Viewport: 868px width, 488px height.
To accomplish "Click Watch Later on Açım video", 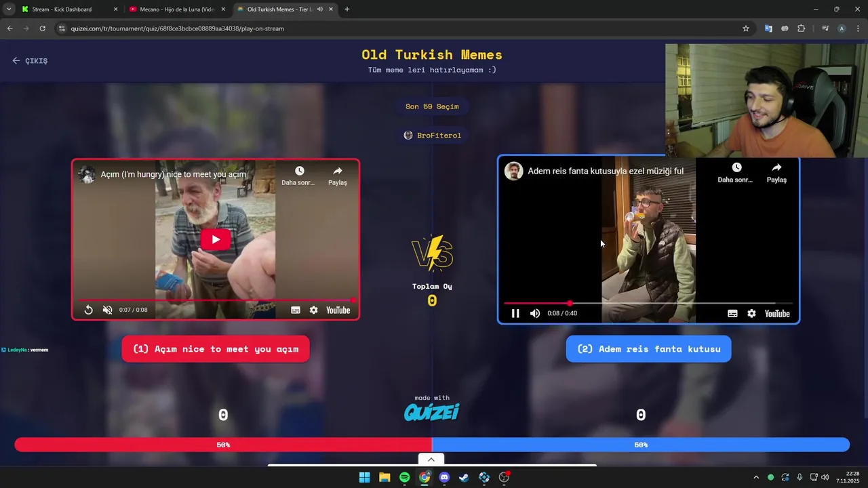I will 299,176.
